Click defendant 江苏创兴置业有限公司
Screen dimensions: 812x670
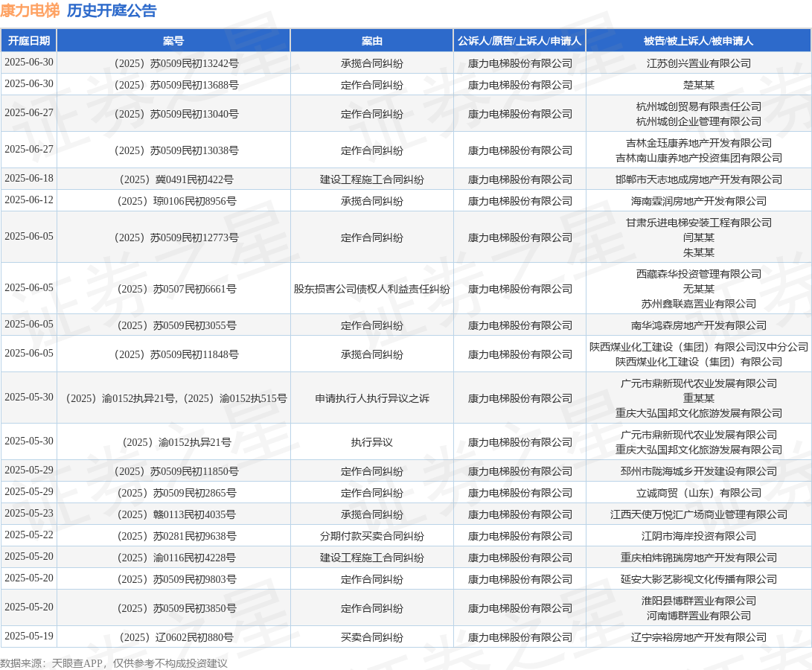[699, 63]
